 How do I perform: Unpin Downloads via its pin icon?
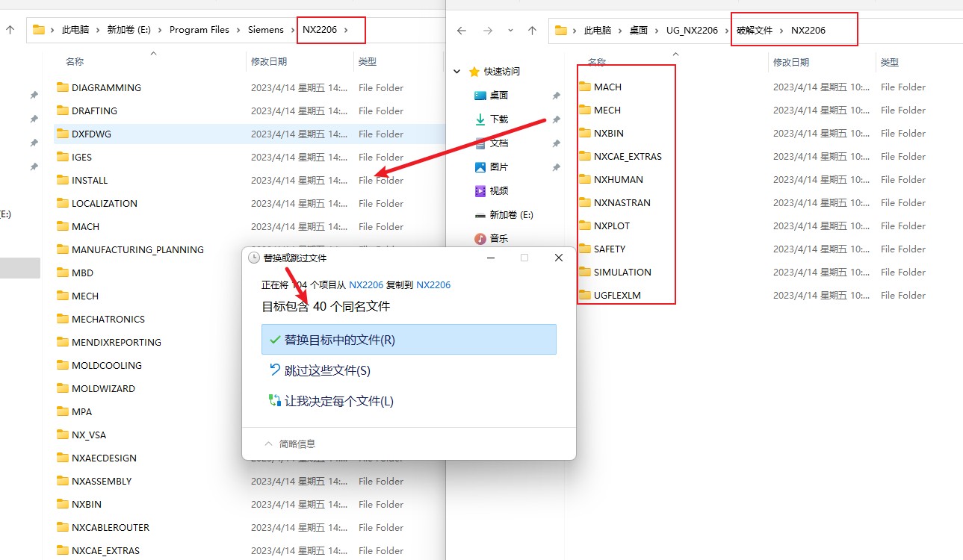click(x=556, y=119)
